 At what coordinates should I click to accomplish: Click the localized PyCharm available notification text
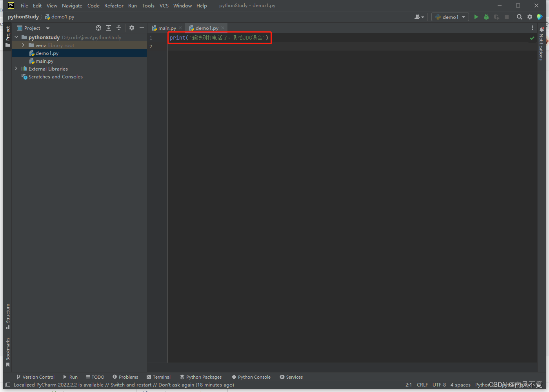pyautogui.click(x=124, y=385)
